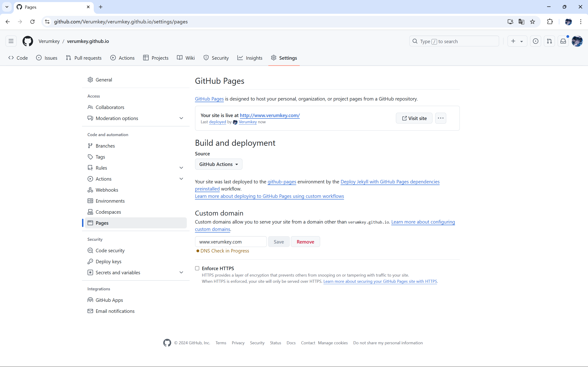Open Tags settings in sidebar

tap(136, 157)
